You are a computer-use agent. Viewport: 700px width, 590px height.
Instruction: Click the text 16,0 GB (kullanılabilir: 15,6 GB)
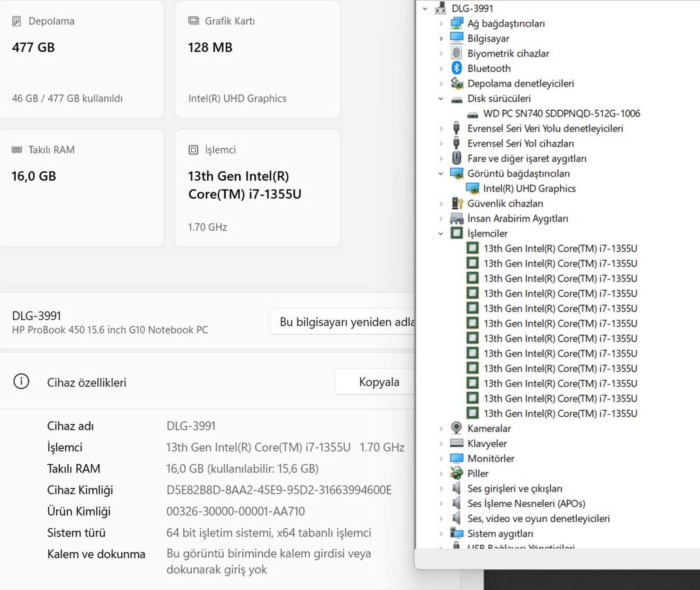[x=242, y=468]
